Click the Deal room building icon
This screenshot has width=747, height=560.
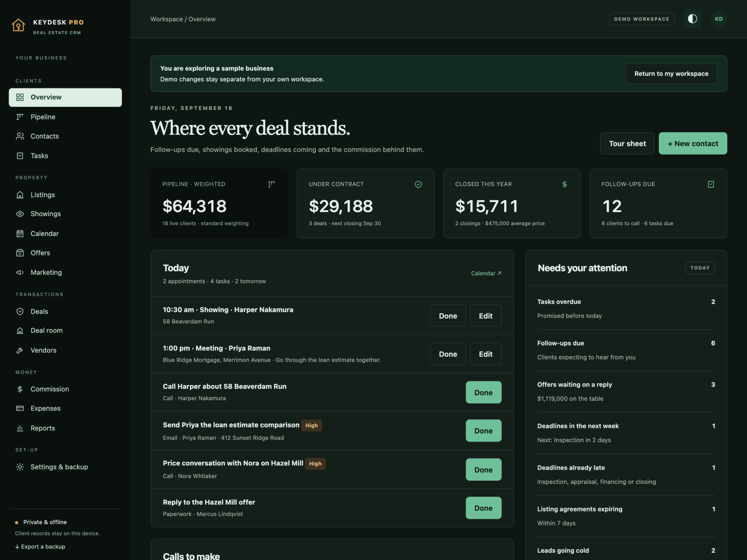click(x=20, y=331)
